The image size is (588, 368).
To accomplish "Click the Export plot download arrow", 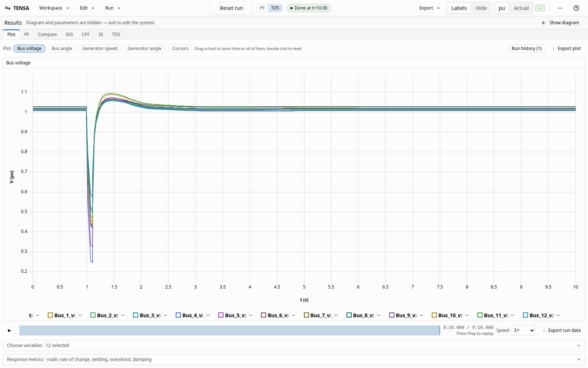I will (x=553, y=49).
